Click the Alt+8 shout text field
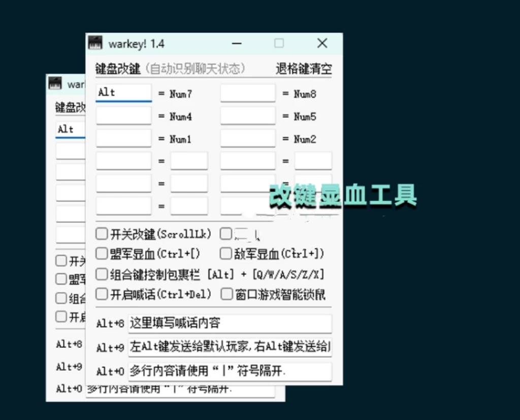Viewport: 520px width, 420px height. [230, 324]
